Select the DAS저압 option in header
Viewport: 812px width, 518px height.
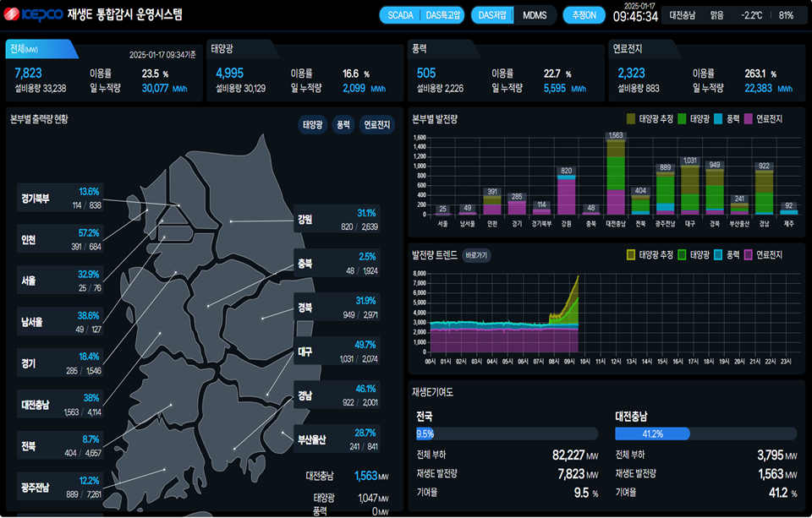tap(492, 15)
